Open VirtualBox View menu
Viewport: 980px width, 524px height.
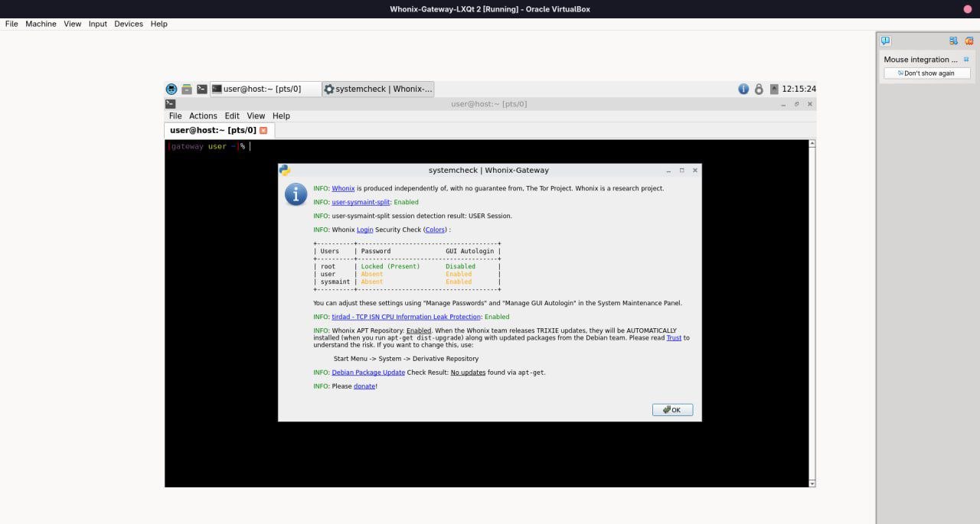coord(73,24)
